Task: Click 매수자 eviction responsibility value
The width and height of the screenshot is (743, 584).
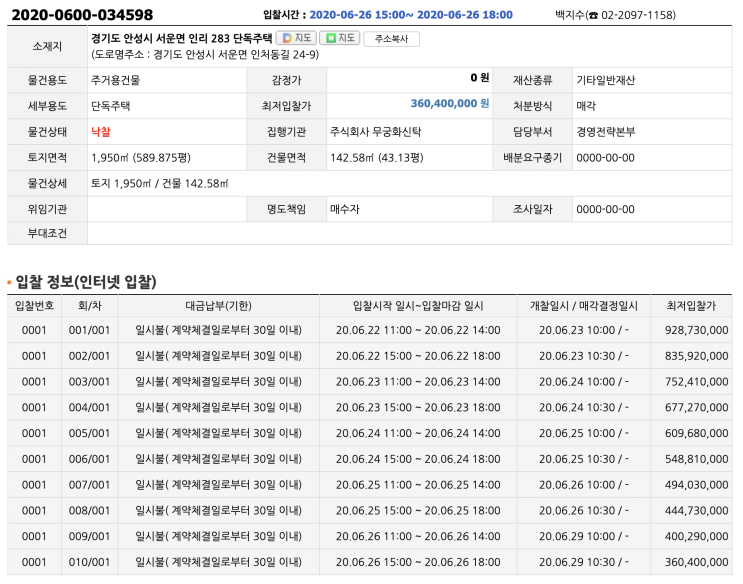Action: click(x=344, y=209)
